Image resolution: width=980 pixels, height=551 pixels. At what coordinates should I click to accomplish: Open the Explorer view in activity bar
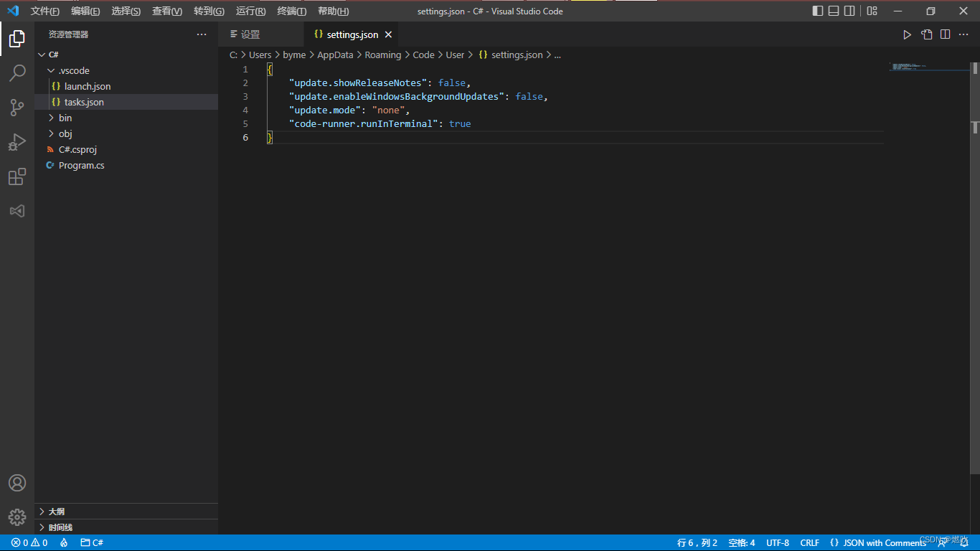(17, 39)
